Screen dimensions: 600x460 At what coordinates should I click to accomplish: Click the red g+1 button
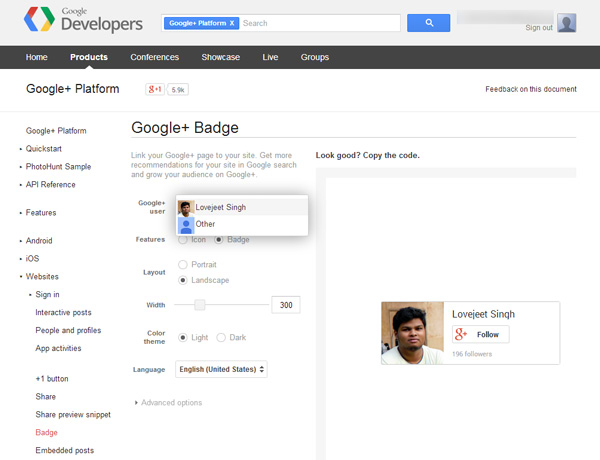pyautogui.click(x=155, y=90)
